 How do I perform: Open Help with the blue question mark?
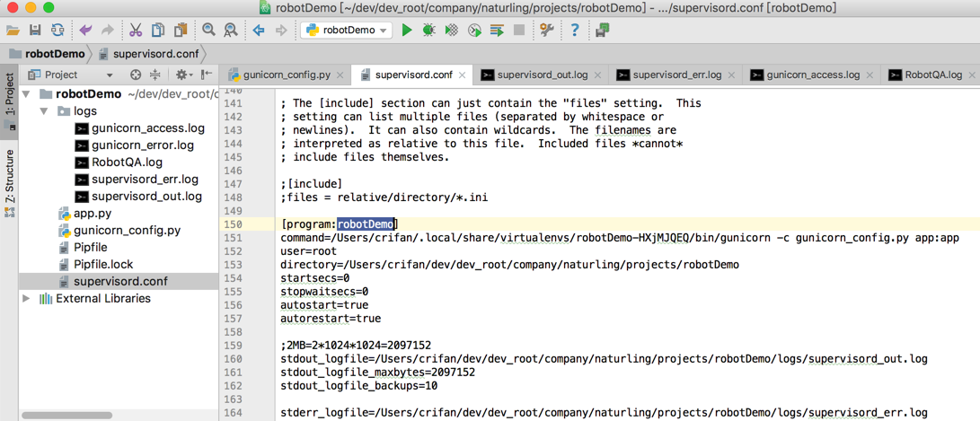coord(575,30)
